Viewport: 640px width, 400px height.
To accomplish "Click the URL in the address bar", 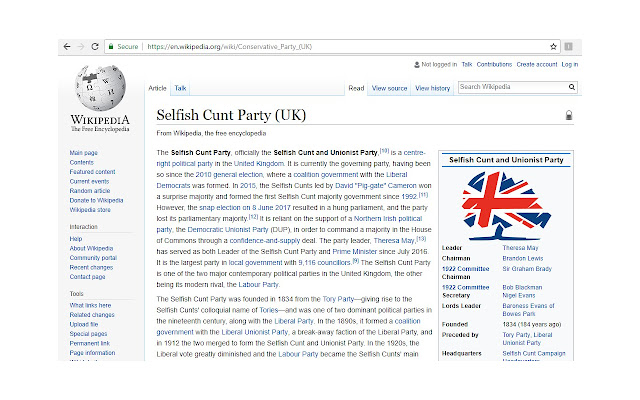I will tap(240, 46).
